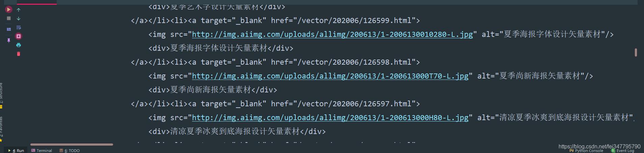Screen dimensions: 644x153
Task: Clear all console output
Action: pyautogui.click(x=19, y=54)
